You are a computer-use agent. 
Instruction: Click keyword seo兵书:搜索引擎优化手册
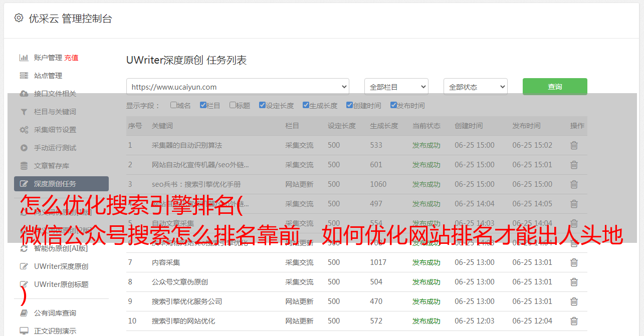[196, 184]
